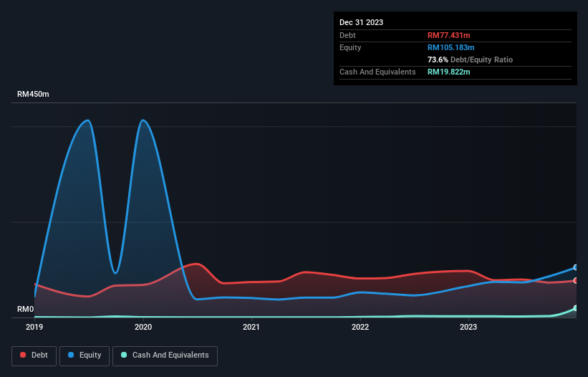The height and width of the screenshot is (377, 588).
Task: Click the RM105.183m equity value
Action: [x=450, y=47]
